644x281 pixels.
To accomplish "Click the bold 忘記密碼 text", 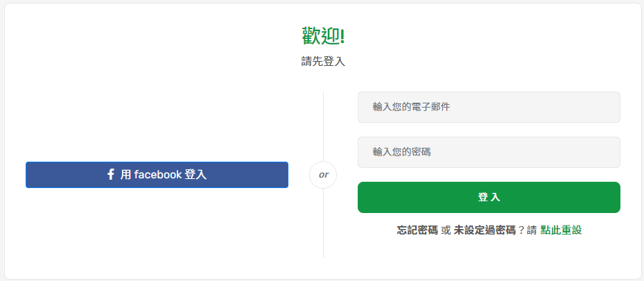I will [x=417, y=230].
